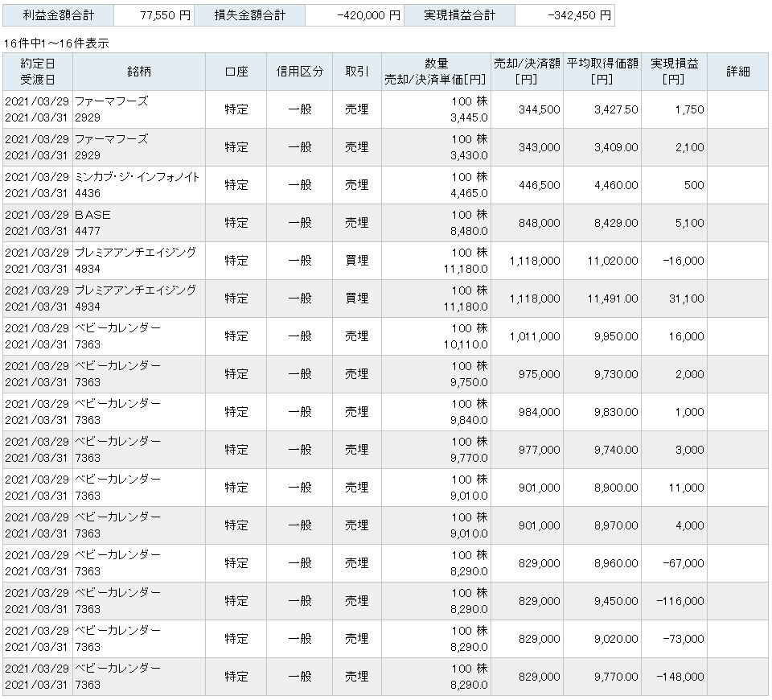Click the 実現損益合計 label
The width and height of the screenshot is (772, 700).
(459, 15)
